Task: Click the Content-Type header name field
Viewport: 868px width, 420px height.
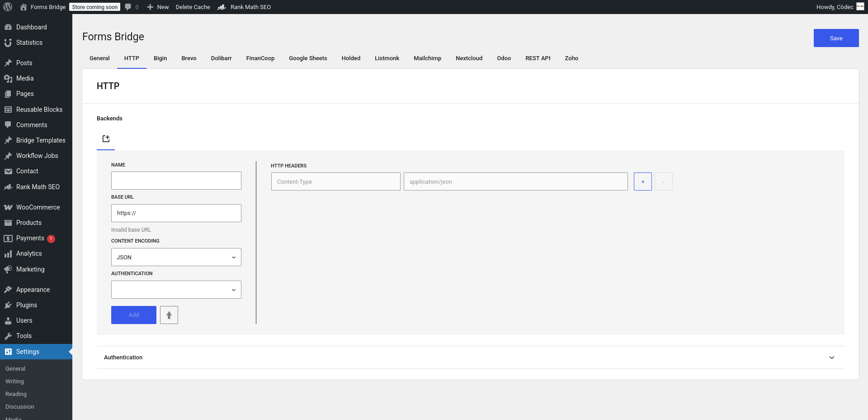Action: [336, 181]
